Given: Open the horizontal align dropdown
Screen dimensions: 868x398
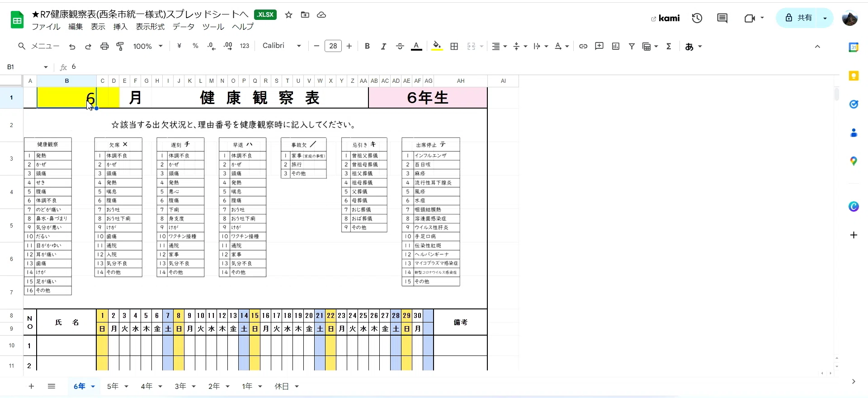Looking at the screenshot, I should [499, 46].
